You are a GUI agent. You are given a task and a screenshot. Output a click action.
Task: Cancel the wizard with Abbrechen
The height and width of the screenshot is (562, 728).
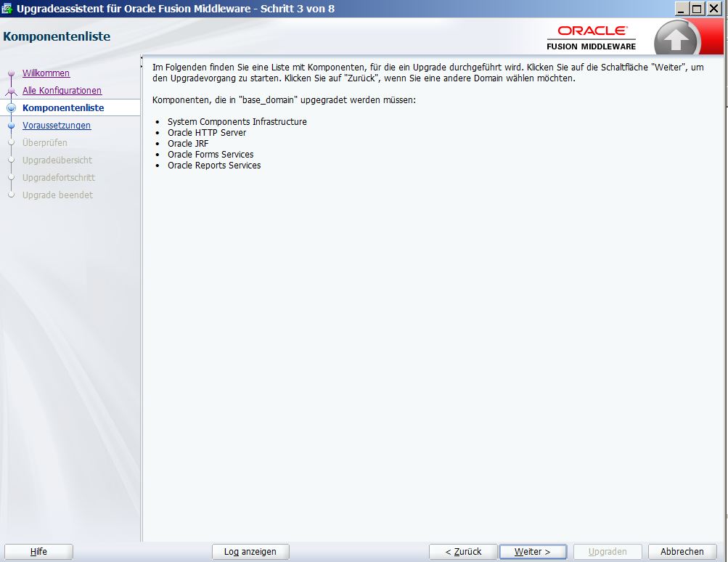[682, 551]
